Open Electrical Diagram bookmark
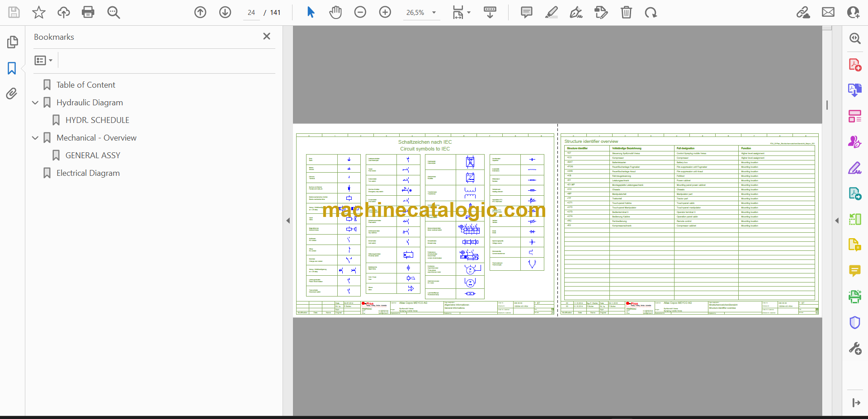 [x=88, y=173]
